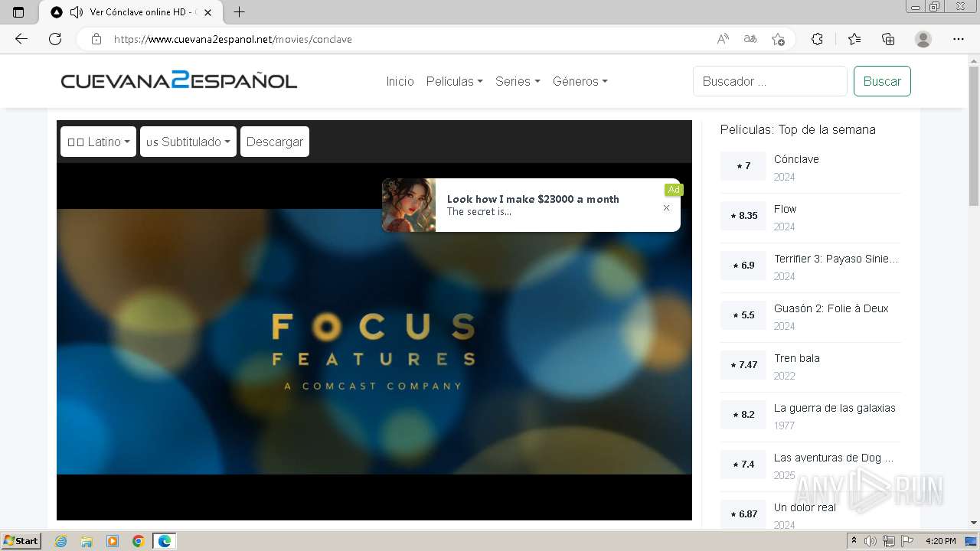Image resolution: width=980 pixels, height=551 pixels.
Task: Reload the page with refresh icon
Action: pos(55,39)
